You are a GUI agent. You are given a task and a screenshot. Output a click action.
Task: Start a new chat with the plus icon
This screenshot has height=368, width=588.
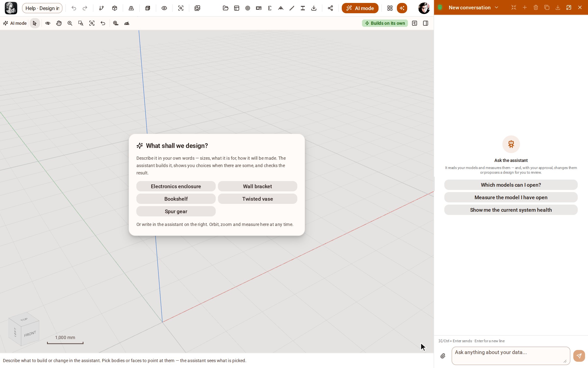[525, 8]
